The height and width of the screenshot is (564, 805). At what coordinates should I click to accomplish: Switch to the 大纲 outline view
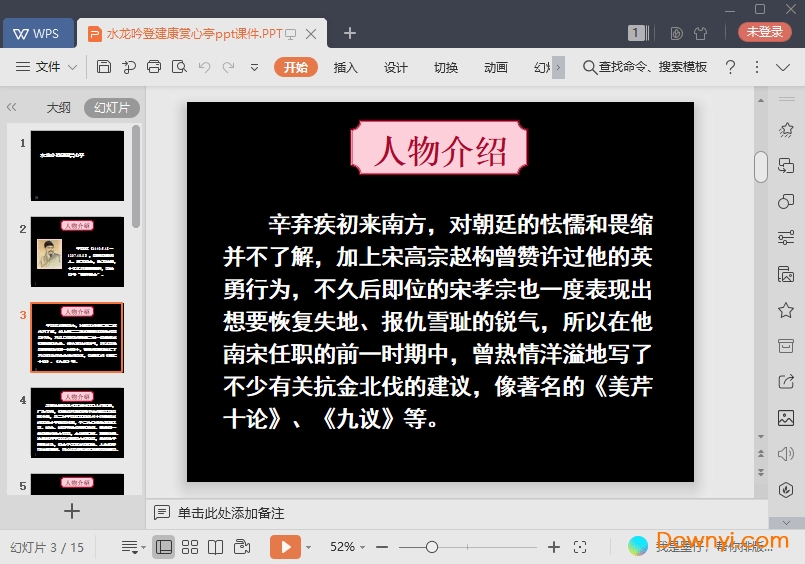pyautogui.click(x=59, y=108)
